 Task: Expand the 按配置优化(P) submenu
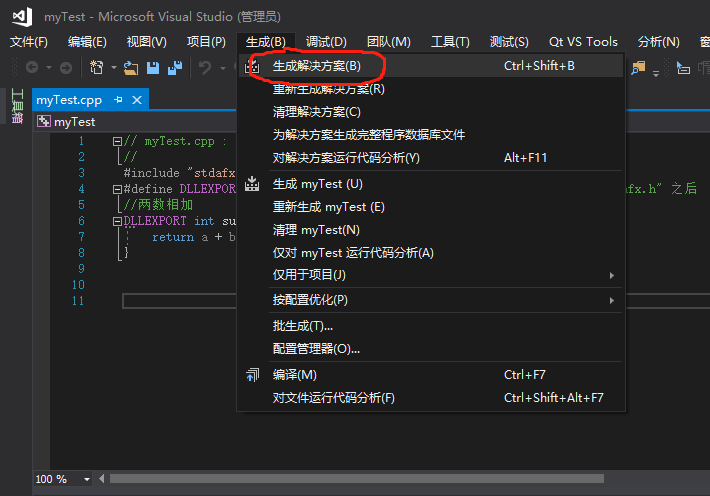pyautogui.click(x=612, y=300)
